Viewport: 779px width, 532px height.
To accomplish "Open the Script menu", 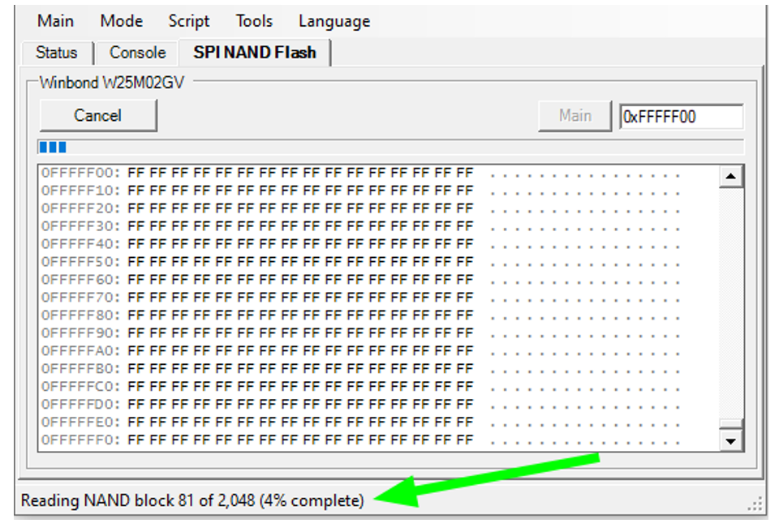I will pyautogui.click(x=189, y=21).
